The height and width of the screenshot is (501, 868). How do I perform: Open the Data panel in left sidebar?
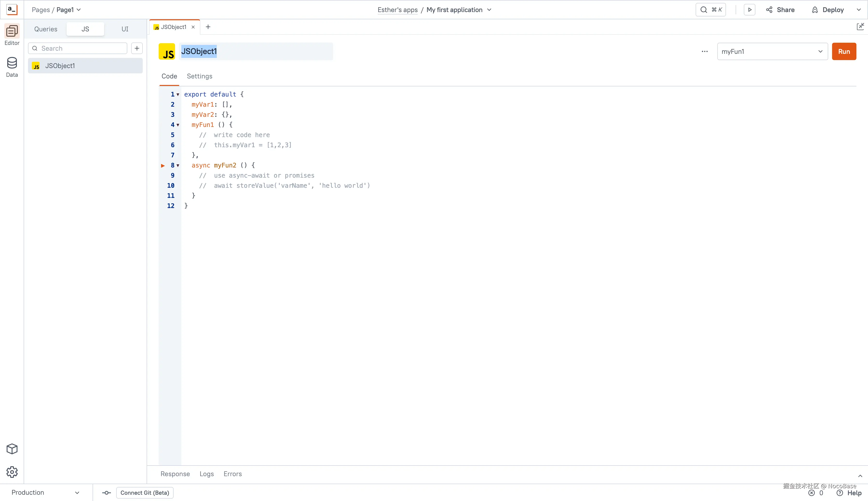coord(12,66)
